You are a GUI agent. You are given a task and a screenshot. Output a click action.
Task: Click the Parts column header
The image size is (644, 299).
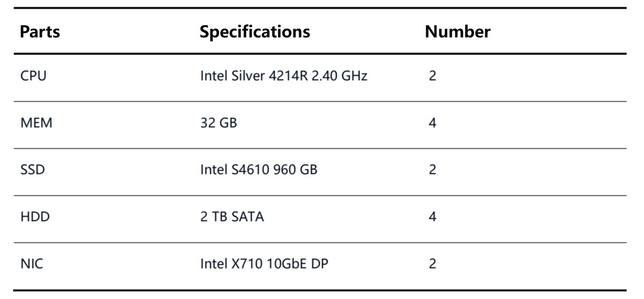coord(40,31)
